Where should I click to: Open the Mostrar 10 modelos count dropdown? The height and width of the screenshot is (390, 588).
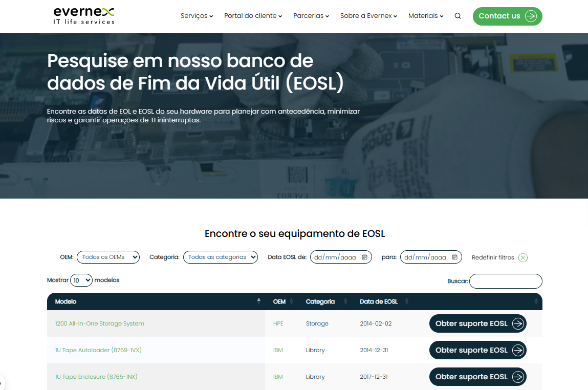(81, 280)
